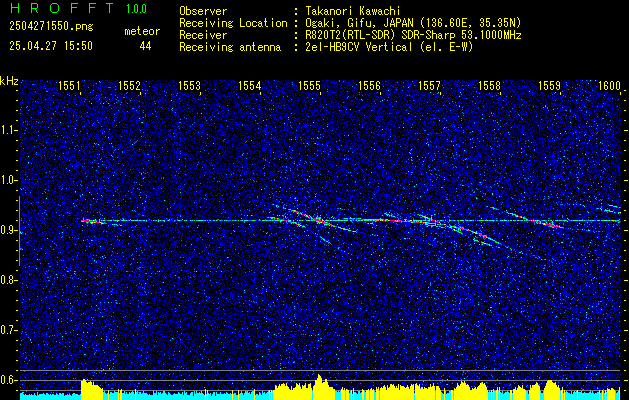
Task: Click the 1559 time marker
Action: 549,85
